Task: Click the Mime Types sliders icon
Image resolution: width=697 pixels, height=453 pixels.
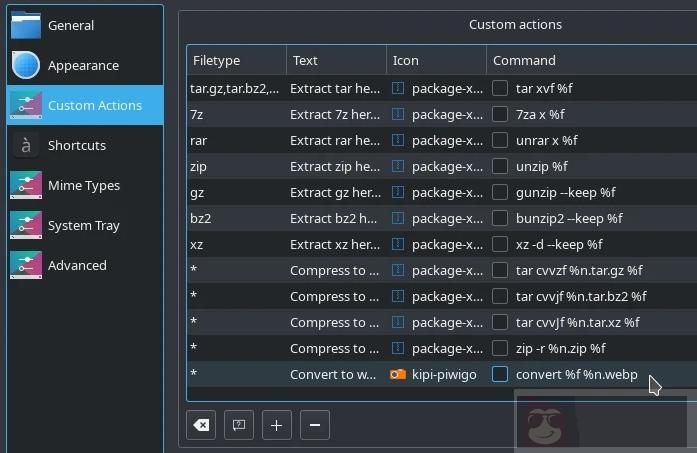Action: click(26, 185)
